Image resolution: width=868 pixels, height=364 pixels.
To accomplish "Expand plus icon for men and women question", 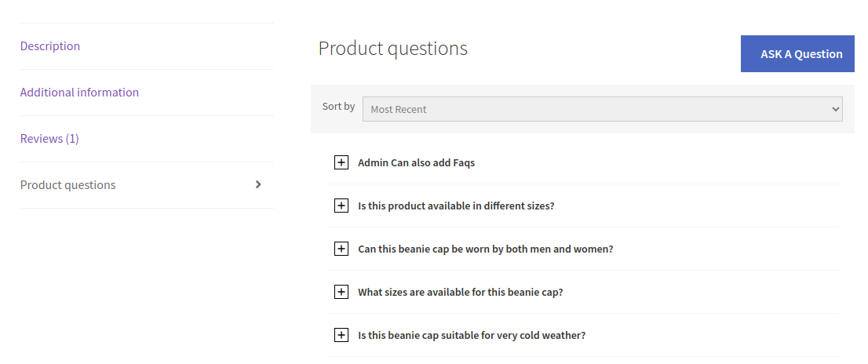I will [341, 249].
